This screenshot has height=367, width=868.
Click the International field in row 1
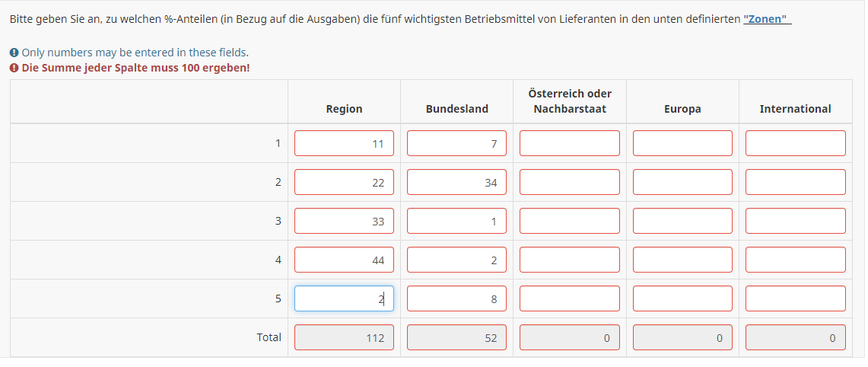pos(795,143)
